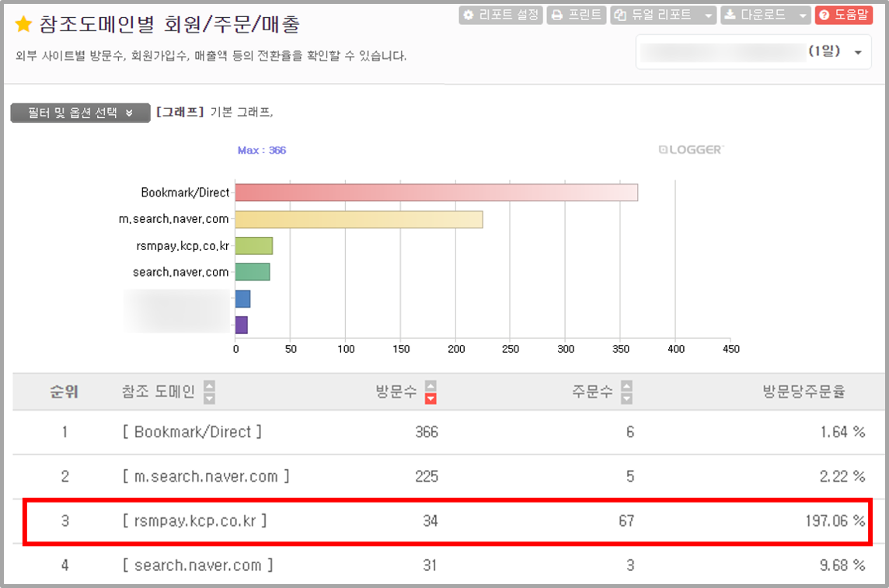Sort 방문수 column ascending arrow
This screenshot has width=889, height=588.
point(431,386)
